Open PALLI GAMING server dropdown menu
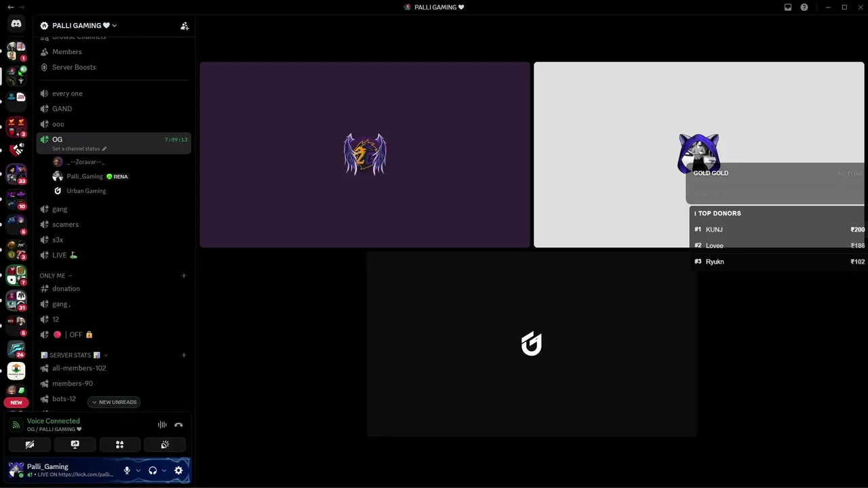The image size is (868, 488). pyautogui.click(x=78, y=26)
